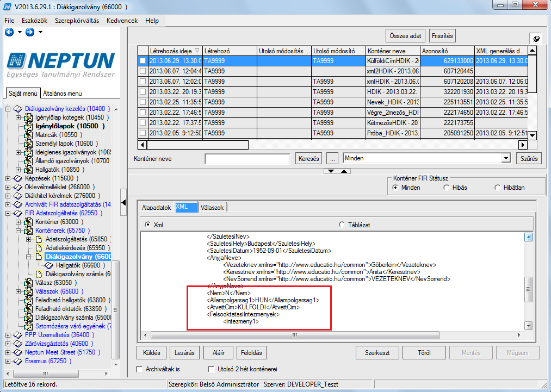Select the Hibás FIR status radio
Viewport: 551px width, 392px height.
click(446, 188)
